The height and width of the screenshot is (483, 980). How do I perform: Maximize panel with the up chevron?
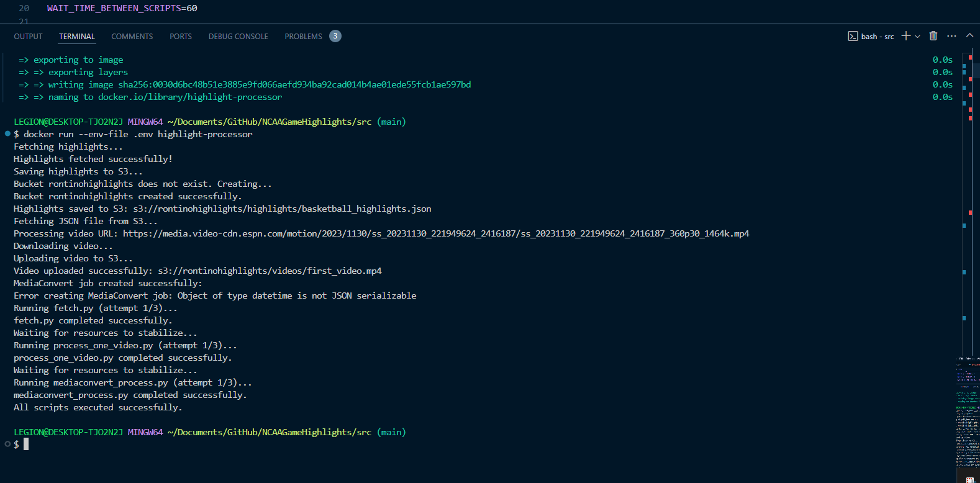pos(969,36)
